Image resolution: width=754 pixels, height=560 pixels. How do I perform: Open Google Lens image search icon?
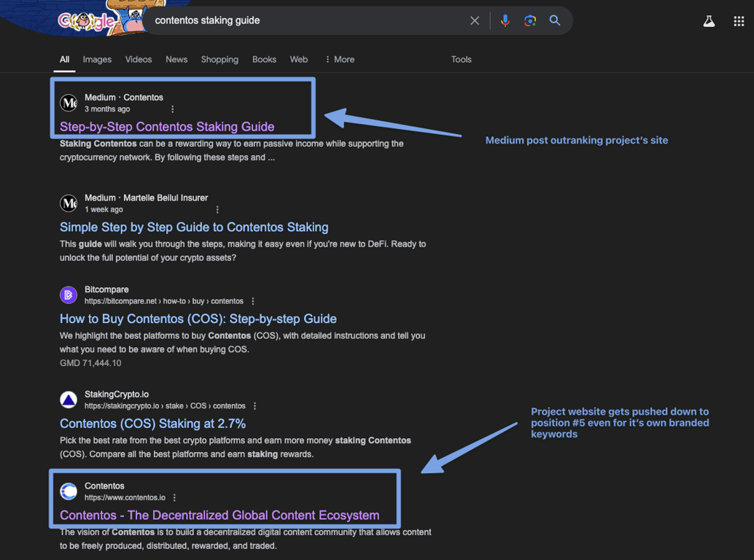tap(530, 20)
